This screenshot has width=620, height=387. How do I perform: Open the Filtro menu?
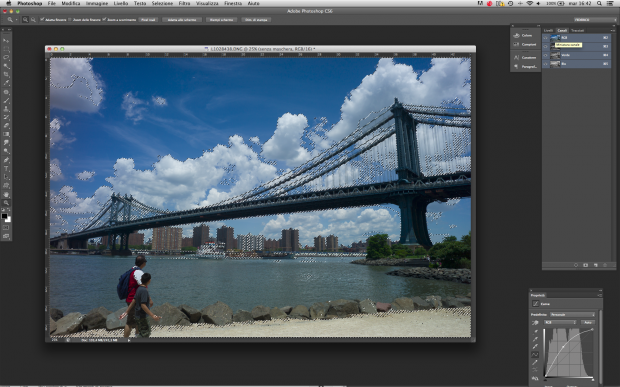point(184,3)
